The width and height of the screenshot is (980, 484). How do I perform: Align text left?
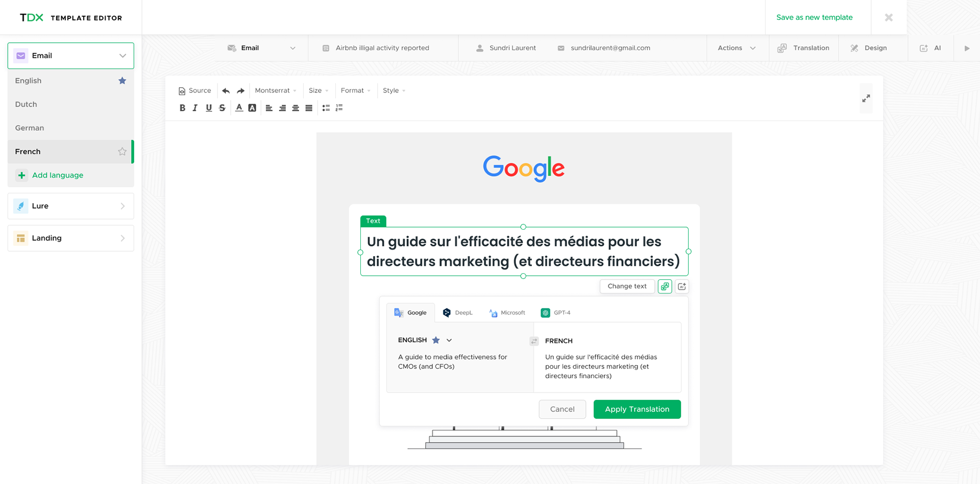tap(269, 108)
